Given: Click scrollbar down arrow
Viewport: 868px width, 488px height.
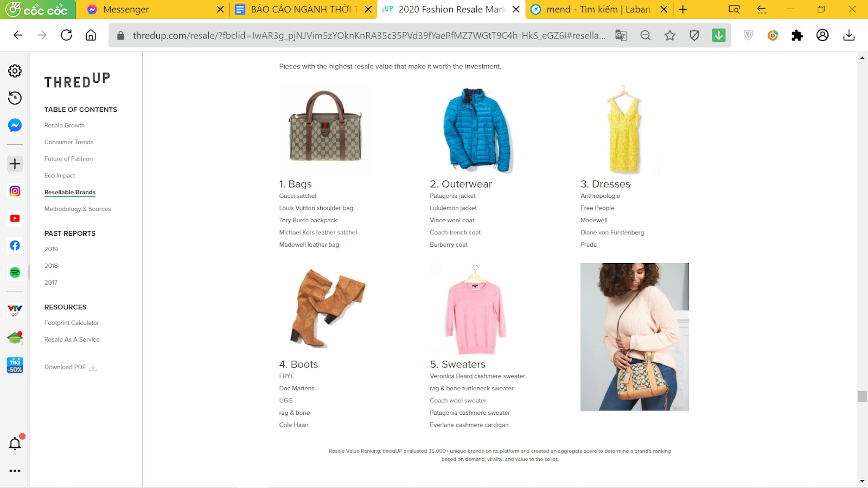Looking at the screenshot, I should pyautogui.click(x=862, y=481).
